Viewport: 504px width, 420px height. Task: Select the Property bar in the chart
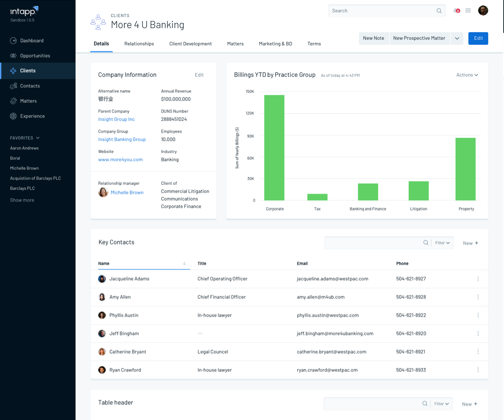pos(466,169)
